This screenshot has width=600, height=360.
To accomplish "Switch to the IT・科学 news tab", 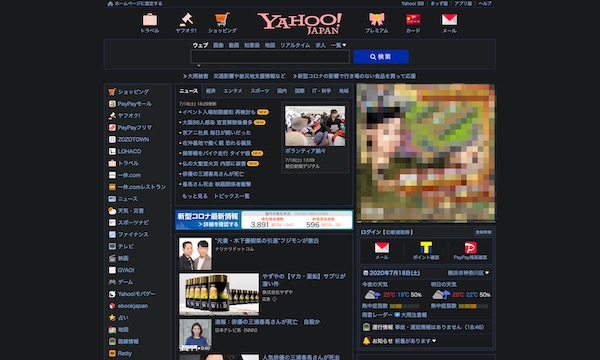I will pyautogui.click(x=321, y=91).
